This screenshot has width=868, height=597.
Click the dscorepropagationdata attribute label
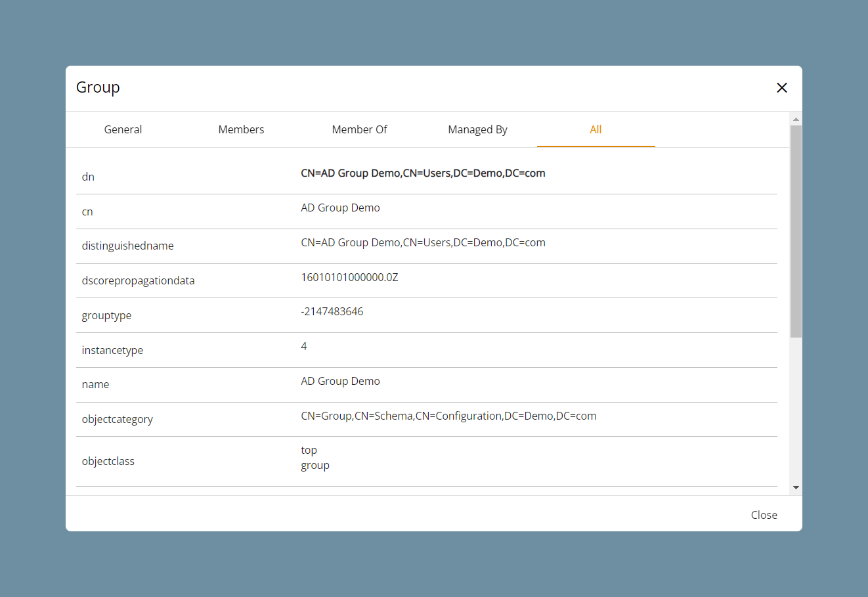coord(138,280)
